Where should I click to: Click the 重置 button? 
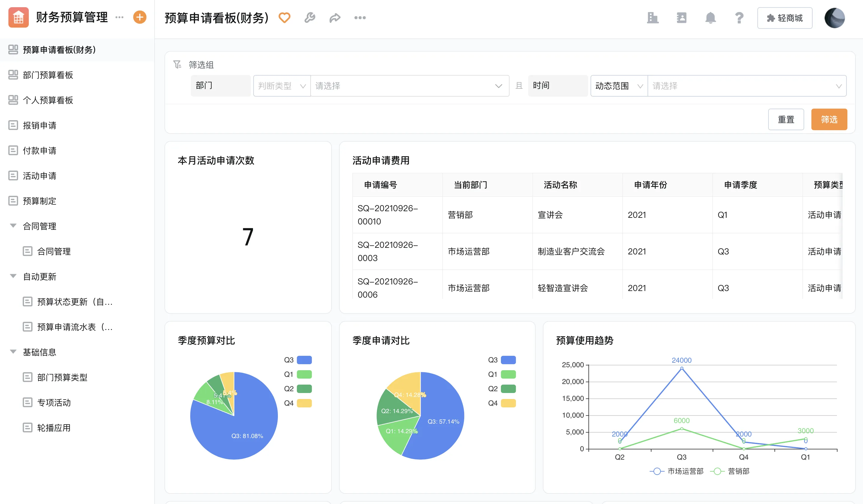[x=786, y=119]
